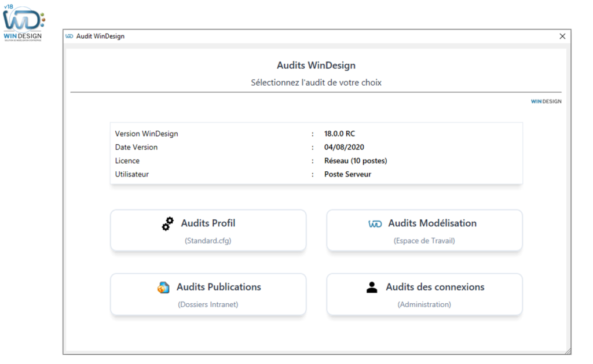
Task: Click the "Audit WinDesign" title bar text
Action: (x=100, y=36)
